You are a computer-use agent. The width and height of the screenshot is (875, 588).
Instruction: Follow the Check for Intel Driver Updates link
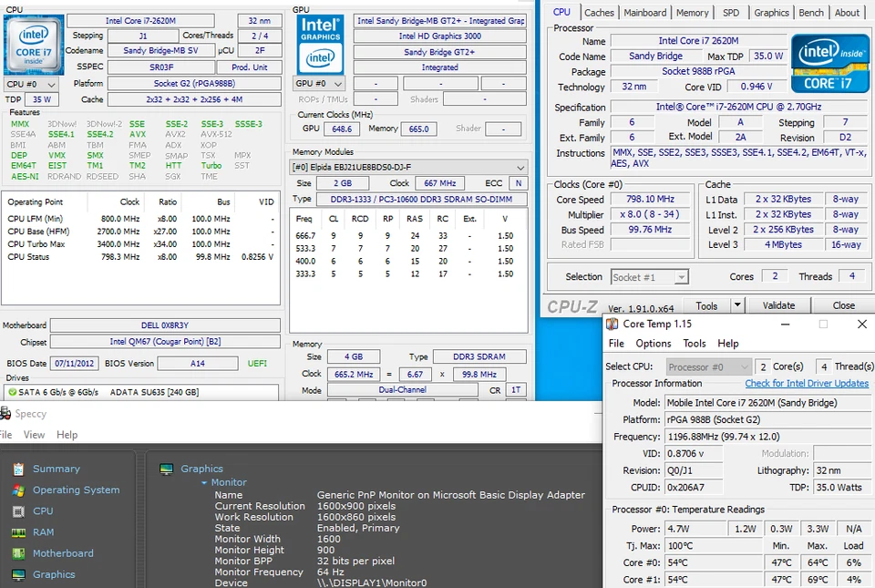(807, 383)
